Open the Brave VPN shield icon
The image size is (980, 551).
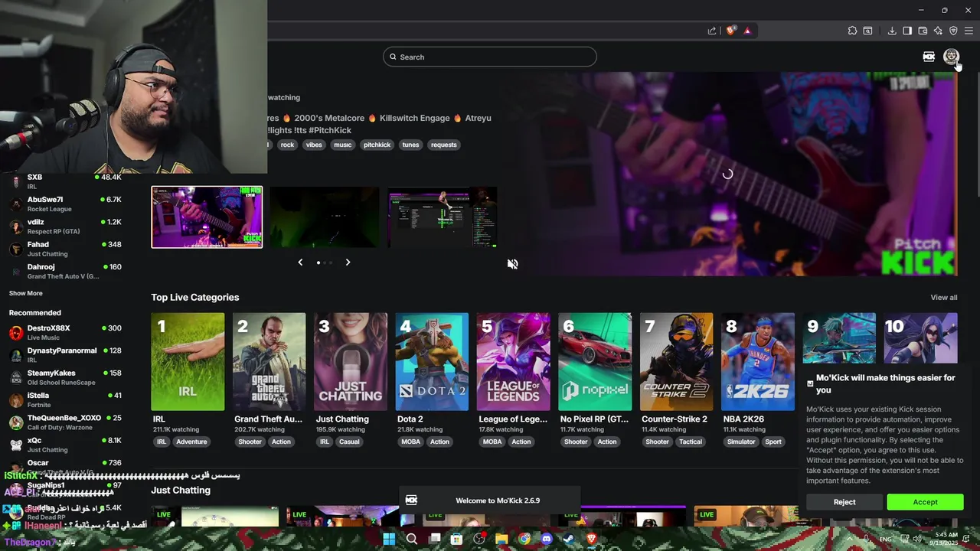pos(953,31)
